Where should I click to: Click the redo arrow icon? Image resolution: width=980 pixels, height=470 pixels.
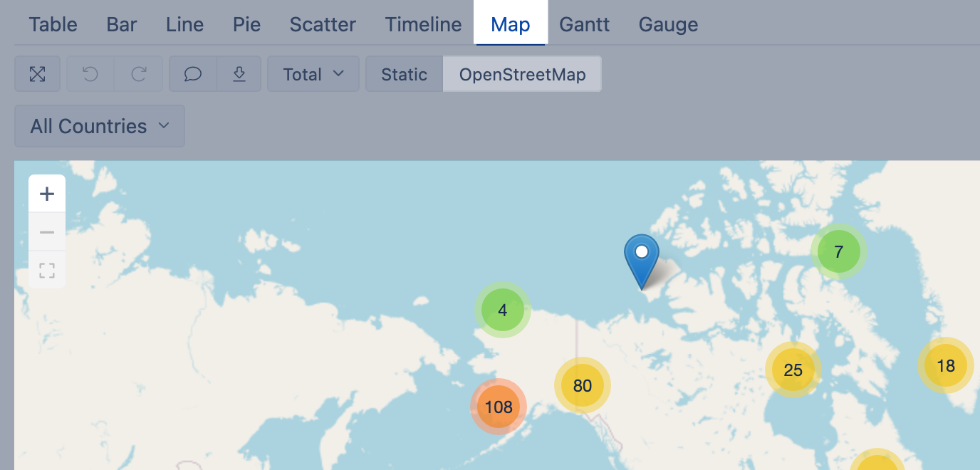(x=139, y=74)
